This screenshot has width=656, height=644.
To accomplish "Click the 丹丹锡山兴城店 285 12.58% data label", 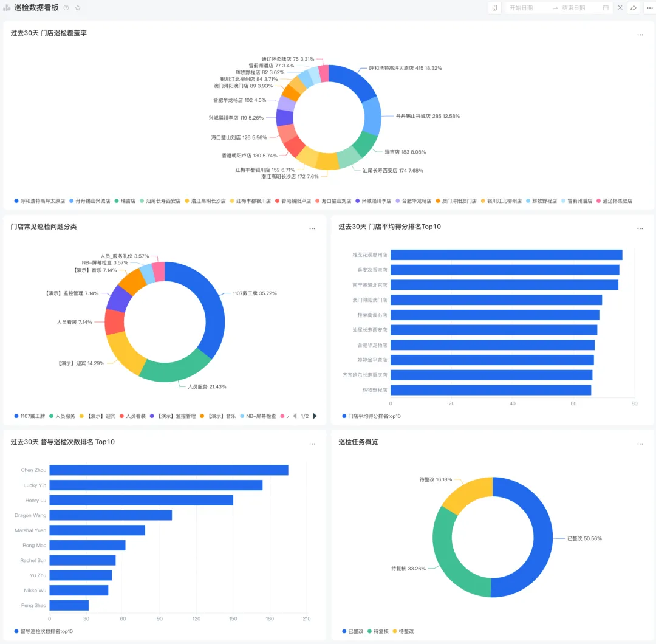I will click(x=428, y=116).
